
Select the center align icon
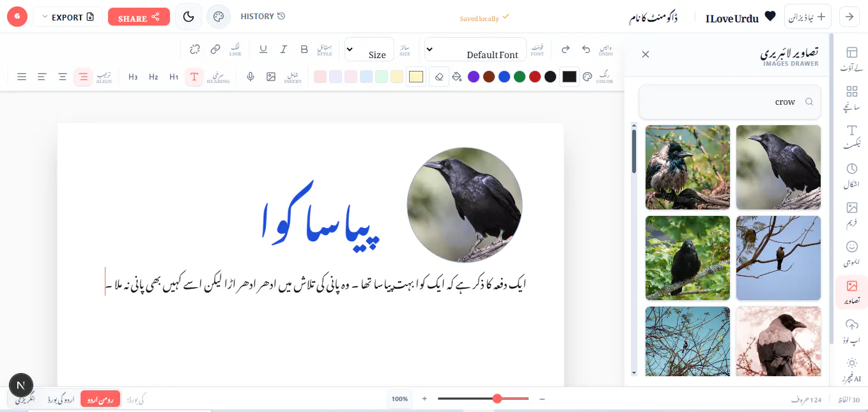coord(63,77)
